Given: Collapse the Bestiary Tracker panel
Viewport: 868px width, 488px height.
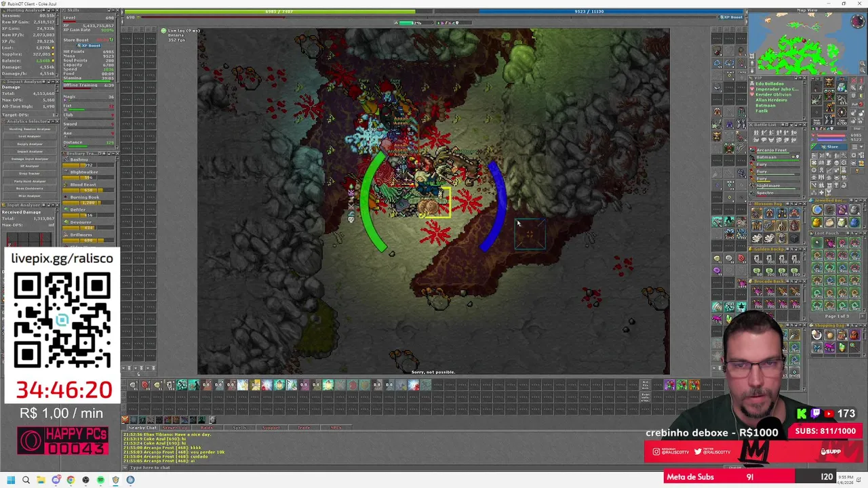Looking at the screenshot, I should 111,154.
